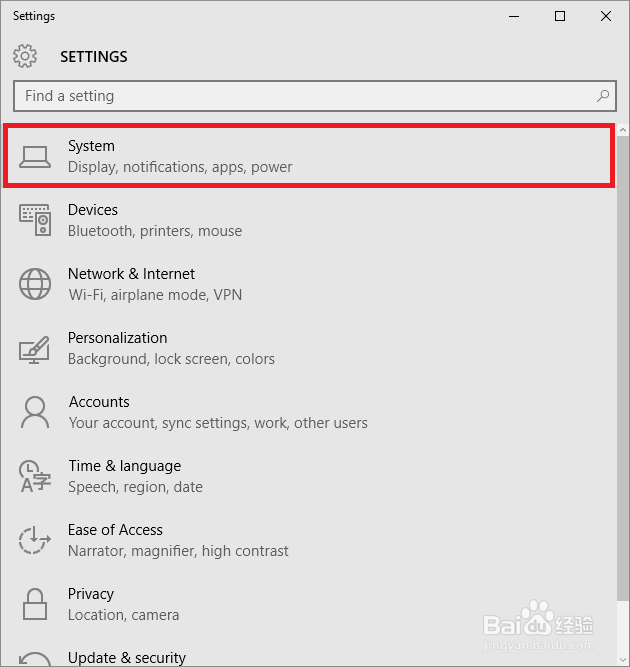Image resolution: width=630 pixels, height=667 pixels.
Task: Click the search magnifier icon
Action: coord(603,96)
